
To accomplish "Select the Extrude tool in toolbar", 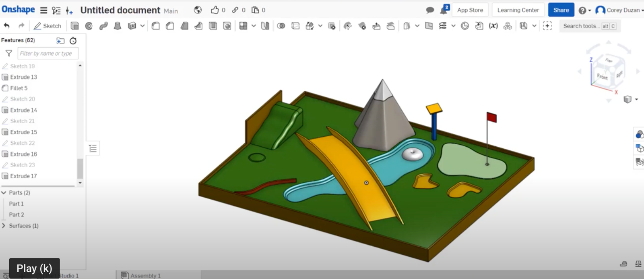I will (74, 26).
